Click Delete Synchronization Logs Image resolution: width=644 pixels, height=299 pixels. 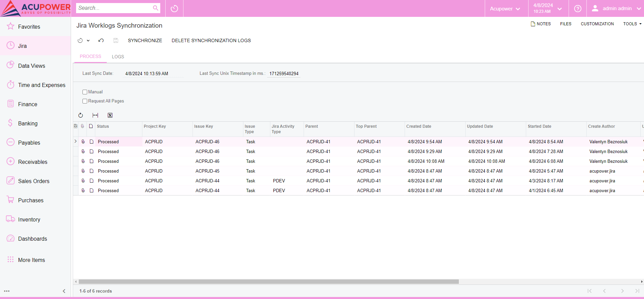211,40
